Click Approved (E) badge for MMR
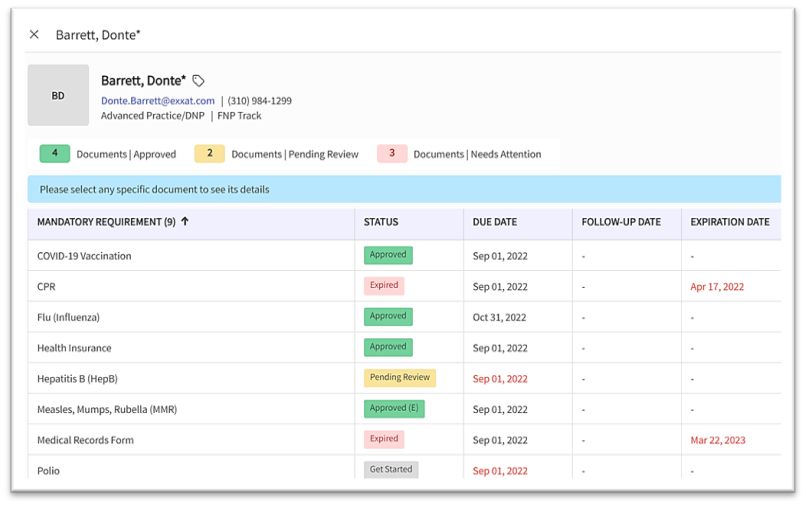The image size is (806, 506). (x=394, y=409)
